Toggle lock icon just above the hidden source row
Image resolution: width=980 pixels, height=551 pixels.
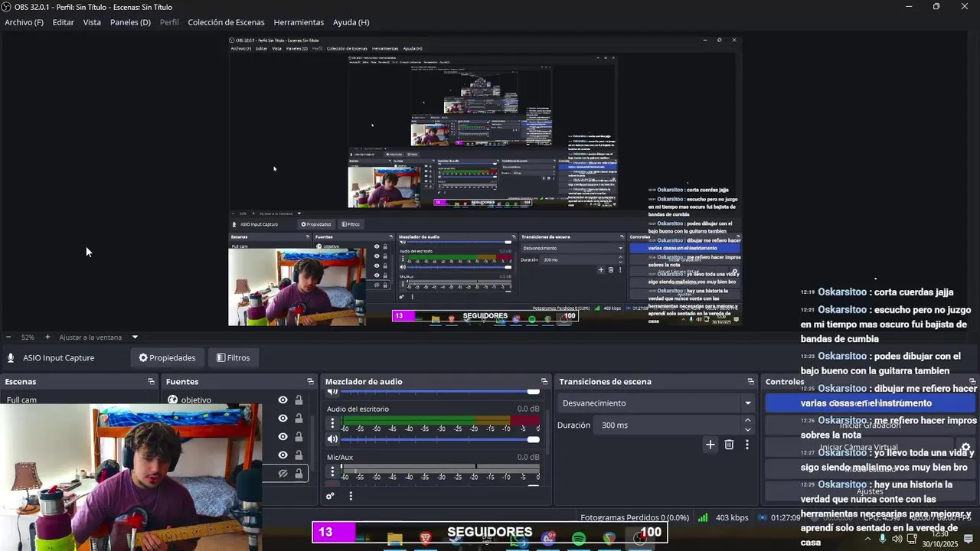(299, 455)
